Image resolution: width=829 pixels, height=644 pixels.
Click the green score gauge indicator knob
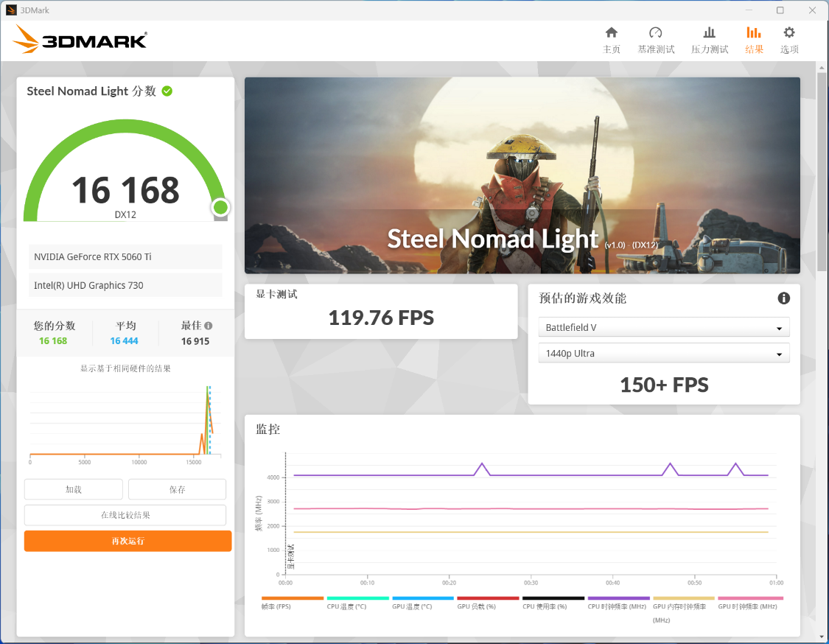pyautogui.click(x=220, y=207)
